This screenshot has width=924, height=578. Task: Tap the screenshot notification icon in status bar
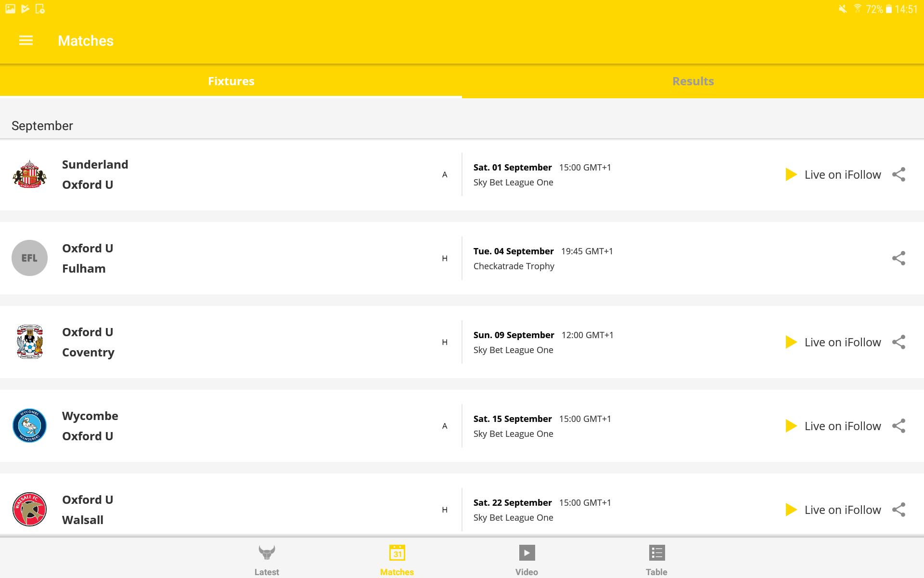click(x=40, y=9)
